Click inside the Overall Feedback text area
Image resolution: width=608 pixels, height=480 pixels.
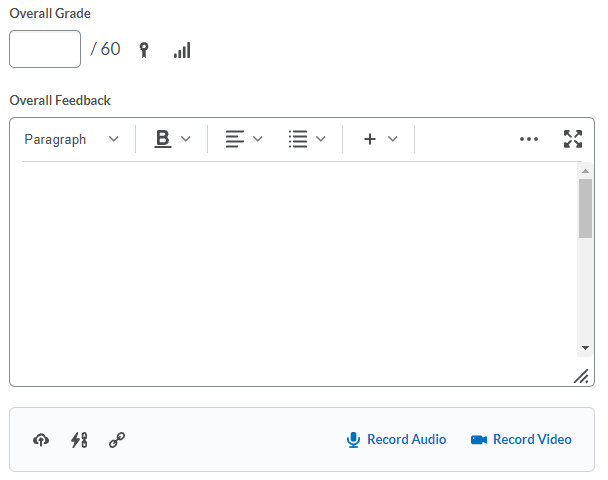(295, 260)
